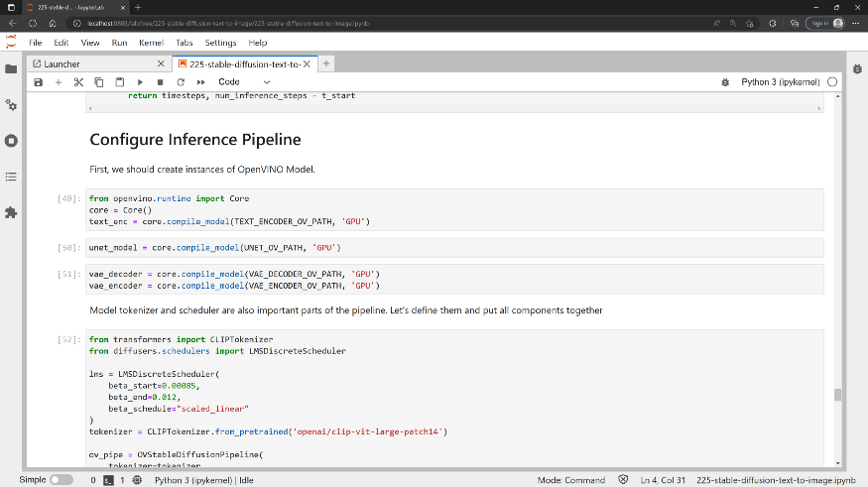Click the vertical scrollbar thumb of notebook
This screenshot has width=868, height=488.
(837, 395)
